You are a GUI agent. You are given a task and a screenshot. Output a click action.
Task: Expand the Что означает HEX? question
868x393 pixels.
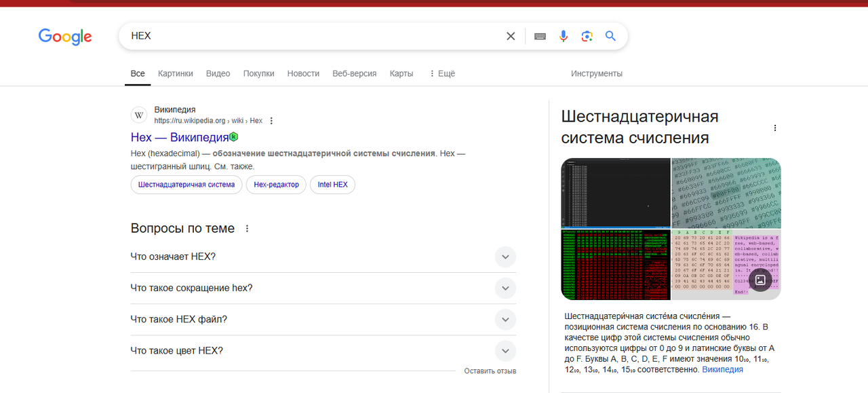[x=323, y=257]
